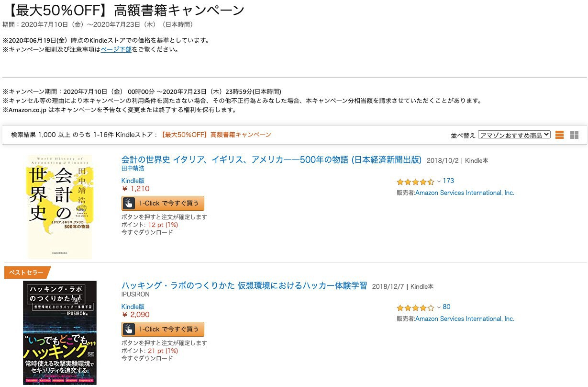Open the ページ下部 link
Image resolution: width=588 pixels, height=387 pixels.
pos(116,49)
